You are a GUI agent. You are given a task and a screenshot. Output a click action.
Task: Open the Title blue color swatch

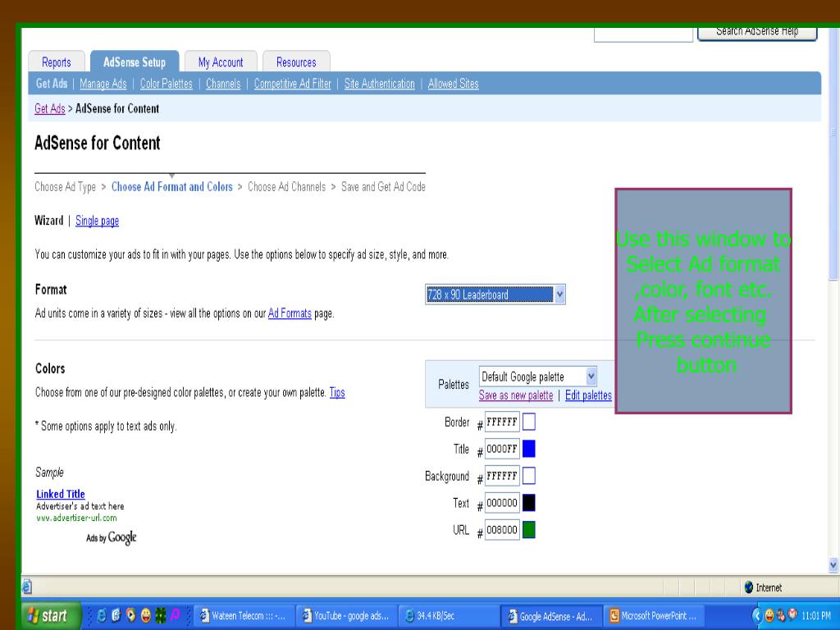[x=529, y=449]
